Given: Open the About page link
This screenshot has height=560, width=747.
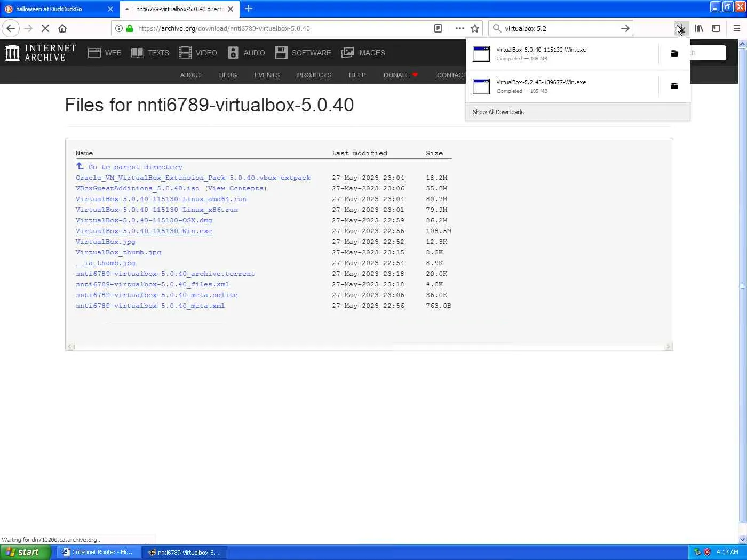Looking at the screenshot, I should point(191,75).
